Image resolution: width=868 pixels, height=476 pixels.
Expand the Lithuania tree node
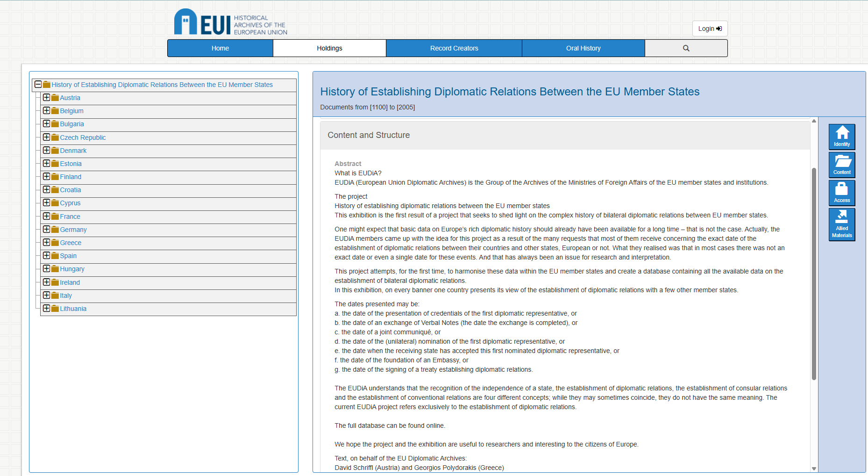pyautogui.click(x=46, y=308)
